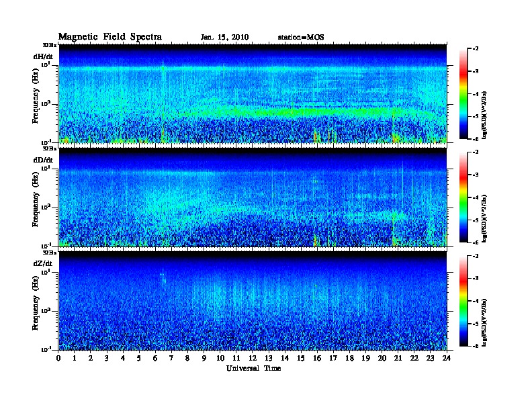Viewport: 532px width, 411px height.
Task: Click hour tick label "6" on time axis
Action: point(155,358)
